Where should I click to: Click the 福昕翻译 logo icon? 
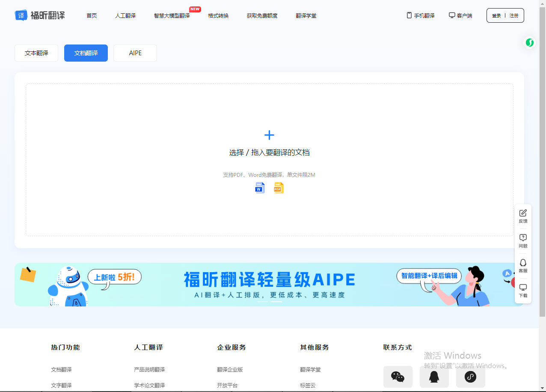(x=21, y=15)
